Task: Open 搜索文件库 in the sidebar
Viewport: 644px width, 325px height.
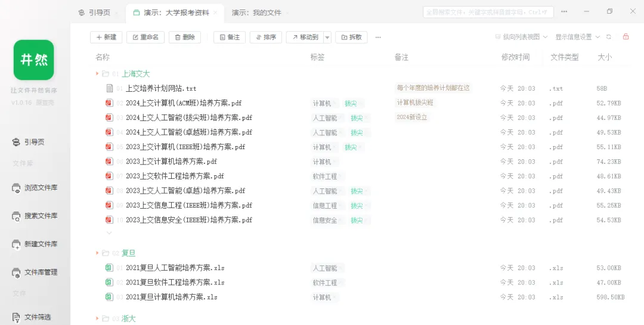Action: point(35,216)
